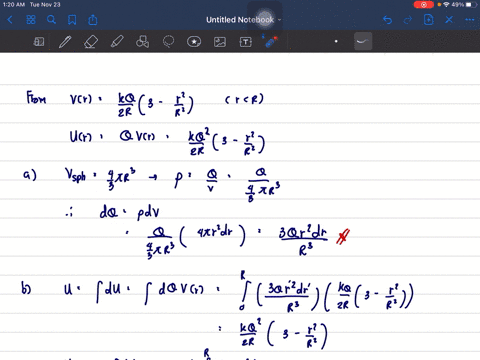480x360 pixels.
Task: Select the Image insert tool
Action: [x=220, y=42]
